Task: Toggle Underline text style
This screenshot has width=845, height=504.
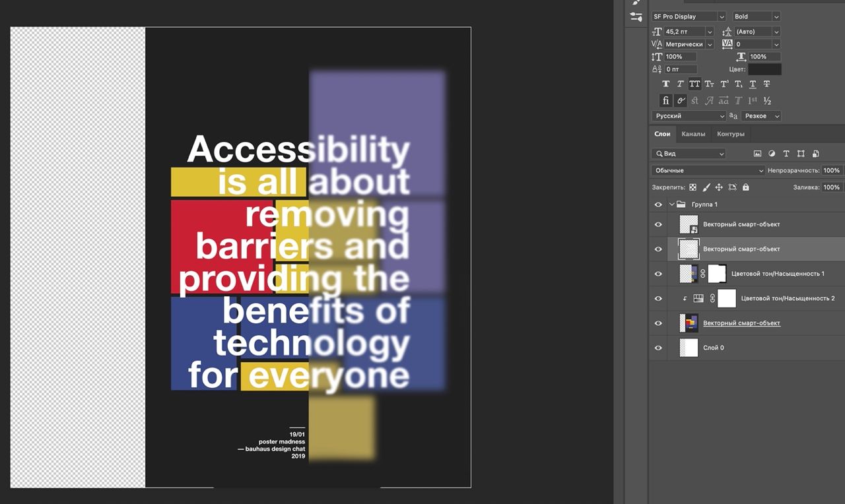Action: pyautogui.click(x=753, y=84)
